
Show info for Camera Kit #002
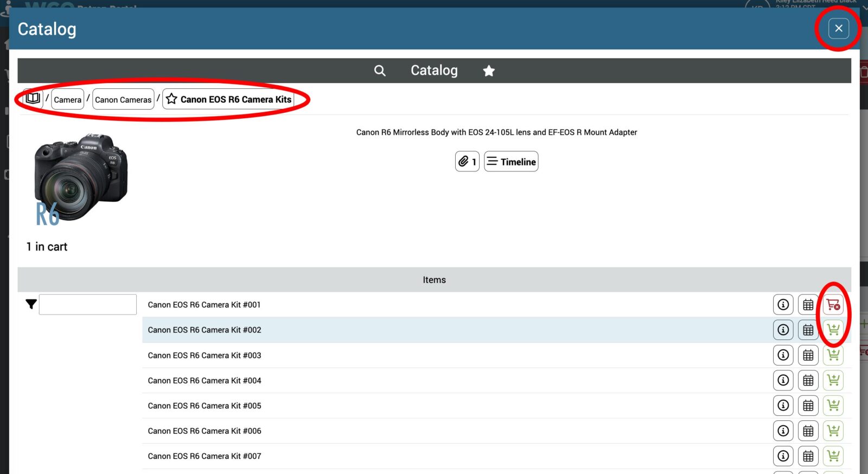(x=783, y=330)
